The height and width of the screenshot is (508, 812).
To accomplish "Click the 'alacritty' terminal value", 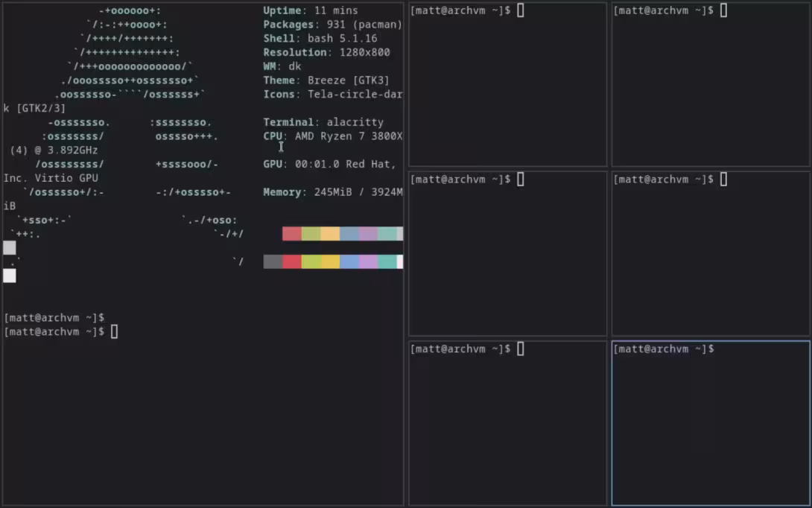I will coord(355,122).
